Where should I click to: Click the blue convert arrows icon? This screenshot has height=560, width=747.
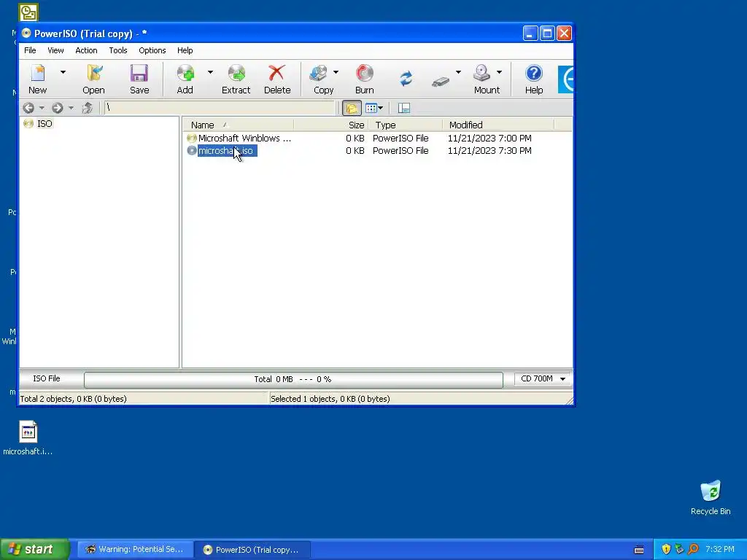coord(406,78)
